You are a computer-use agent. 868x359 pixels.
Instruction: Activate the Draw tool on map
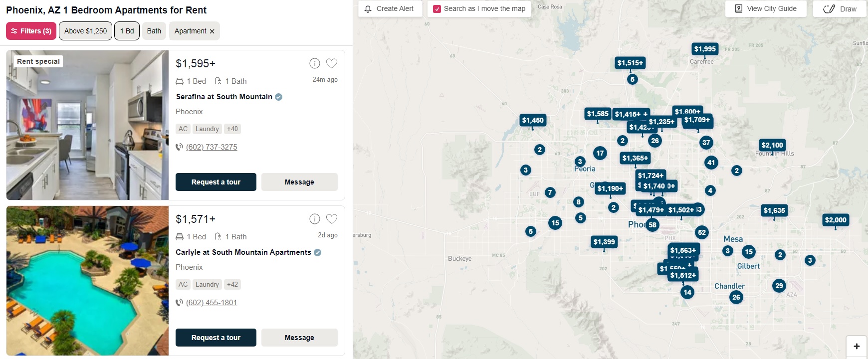[x=840, y=8]
